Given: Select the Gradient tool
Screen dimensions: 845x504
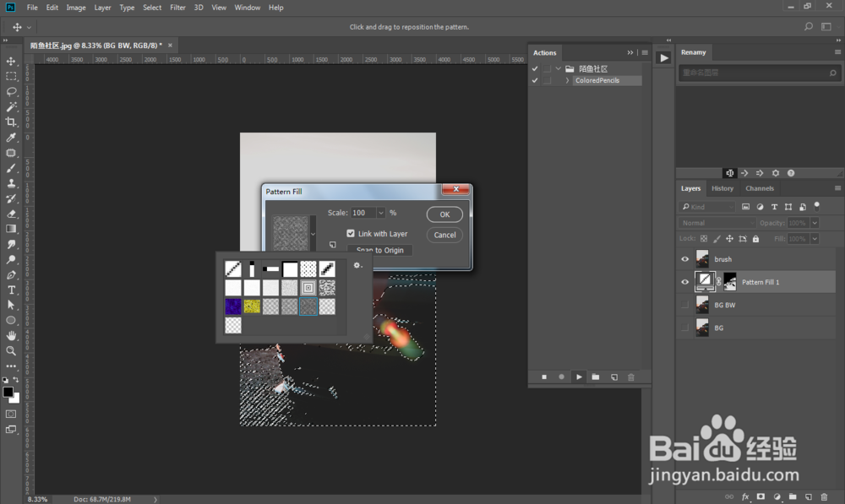Looking at the screenshot, I should pos(11,229).
